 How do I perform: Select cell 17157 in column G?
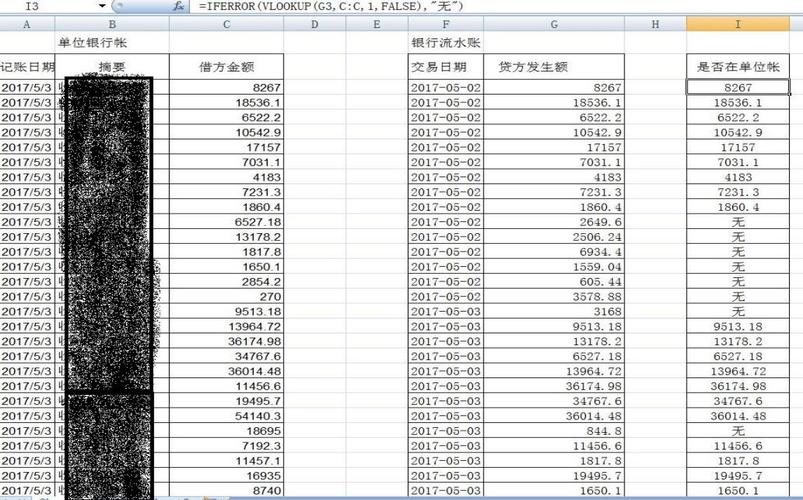[x=554, y=147]
